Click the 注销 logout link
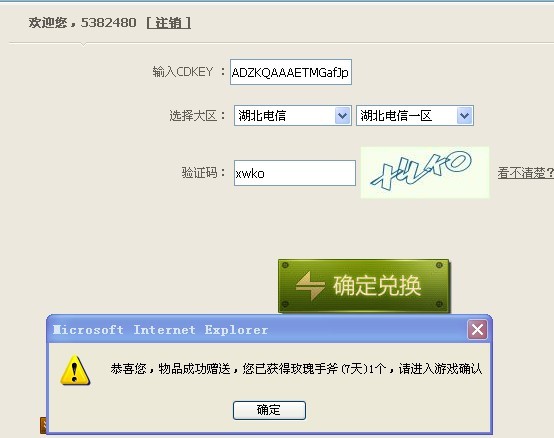Viewport: 554px width, 438px height. (x=169, y=23)
